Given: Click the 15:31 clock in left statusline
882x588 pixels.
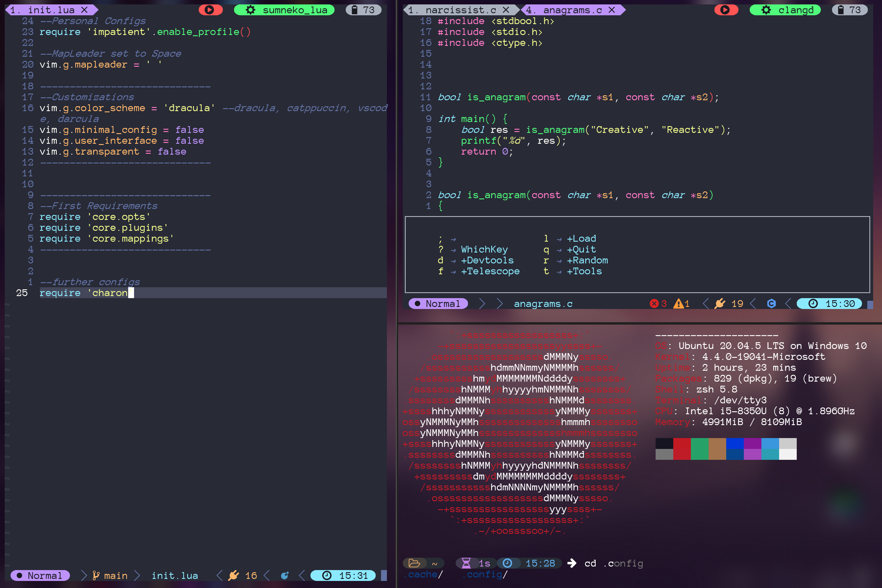Looking at the screenshot, I should [x=343, y=575].
